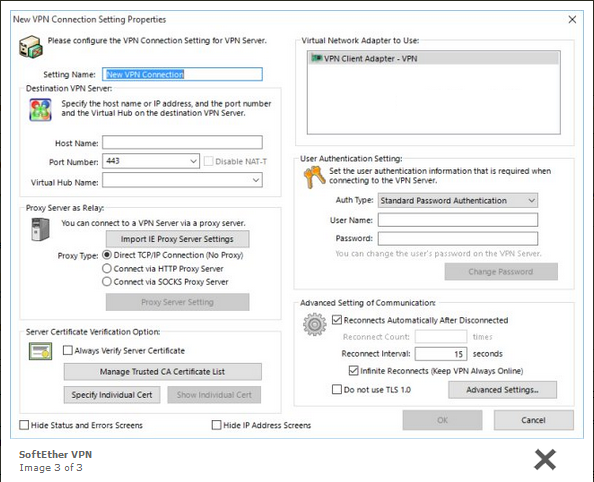Check Always Verify Server Certificate
The height and width of the screenshot is (482, 594).
67,350
